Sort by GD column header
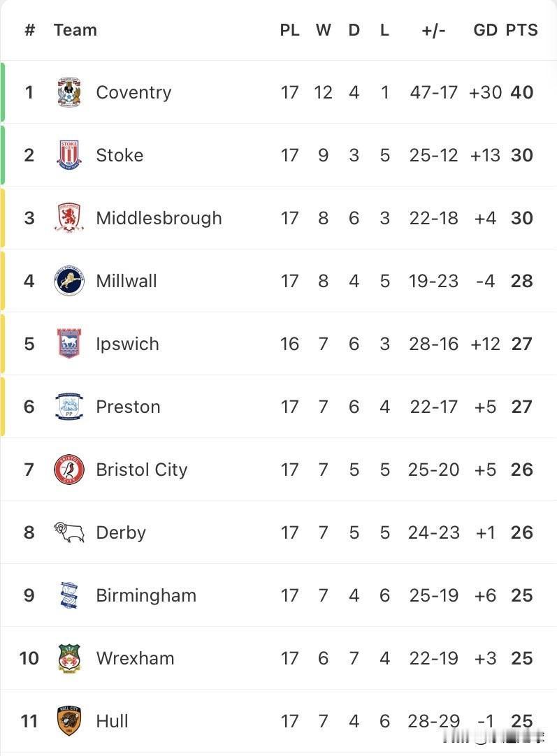The image size is (557, 756). 485,30
